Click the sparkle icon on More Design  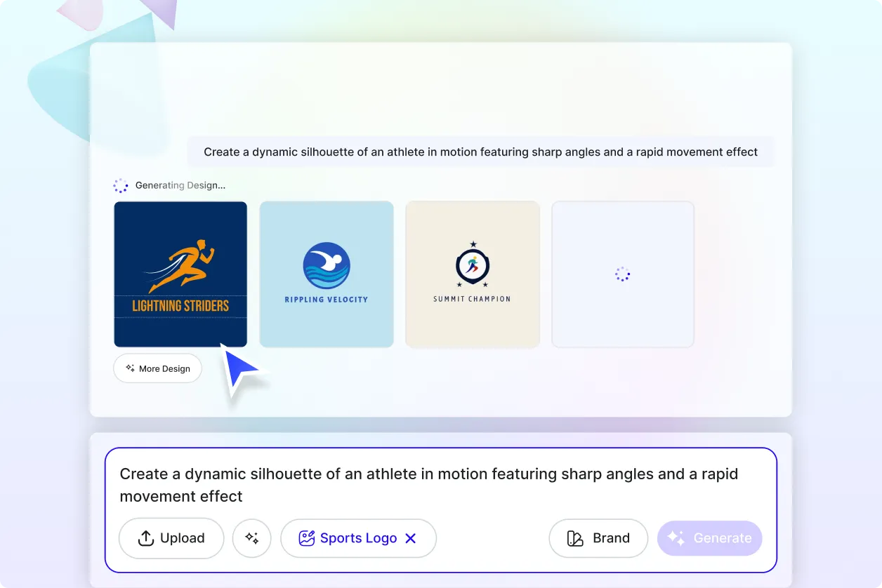pyautogui.click(x=129, y=367)
